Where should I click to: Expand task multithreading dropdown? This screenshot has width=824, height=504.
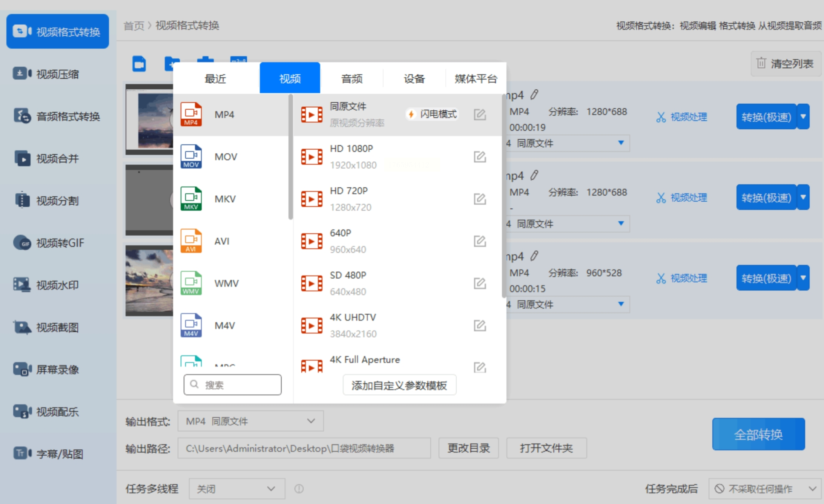point(236,489)
